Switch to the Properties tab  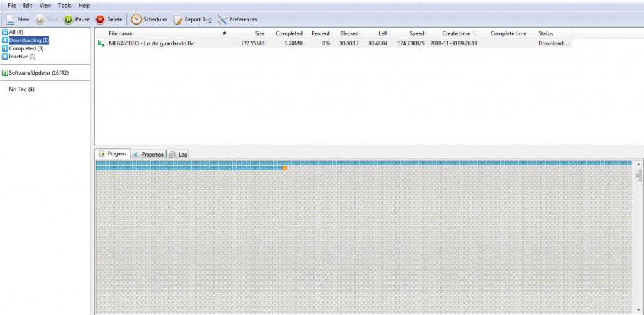coord(148,155)
